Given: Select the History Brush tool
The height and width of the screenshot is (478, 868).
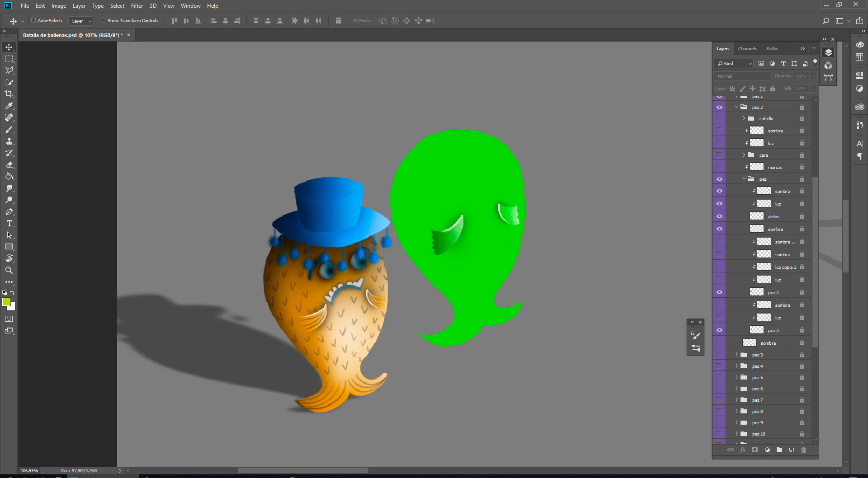Looking at the screenshot, I should (9, 153).
